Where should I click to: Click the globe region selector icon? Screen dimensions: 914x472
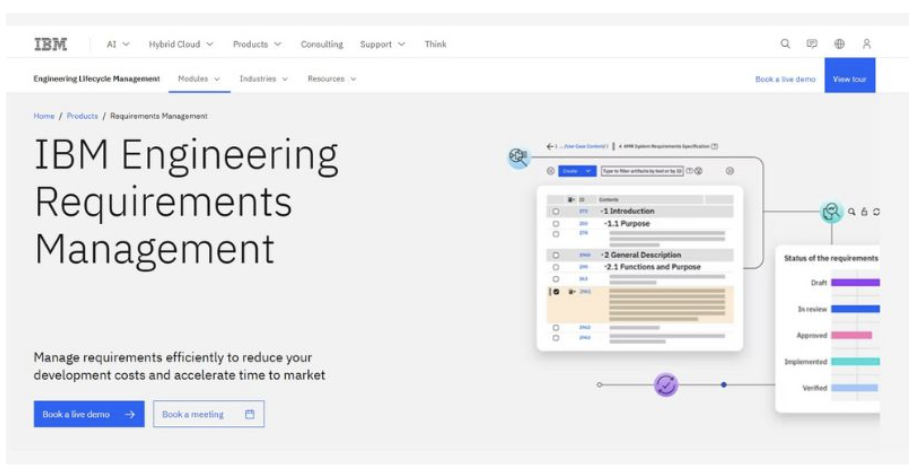click(x=839, y=44)
